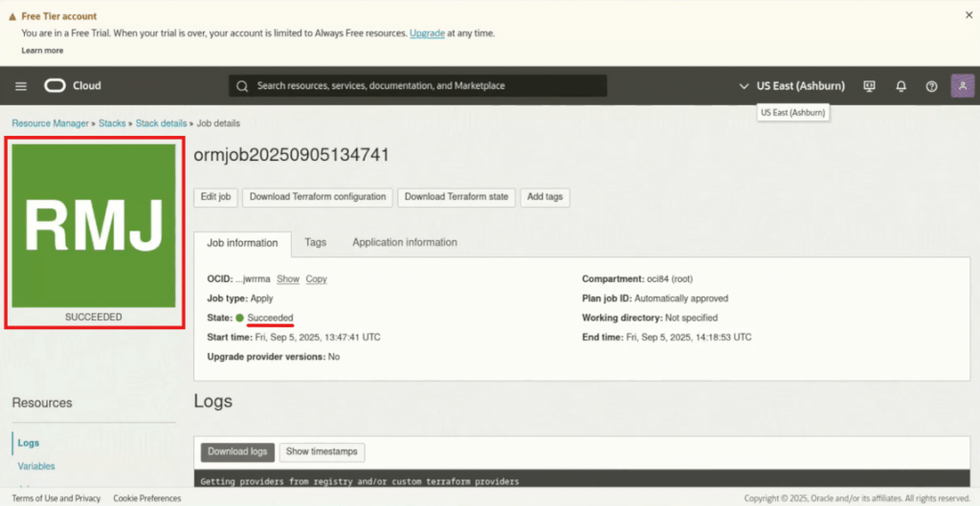
Task: Expand the US East (Ashburn) region dropdown
Action: pyautogui.click(x=791, y=86)
